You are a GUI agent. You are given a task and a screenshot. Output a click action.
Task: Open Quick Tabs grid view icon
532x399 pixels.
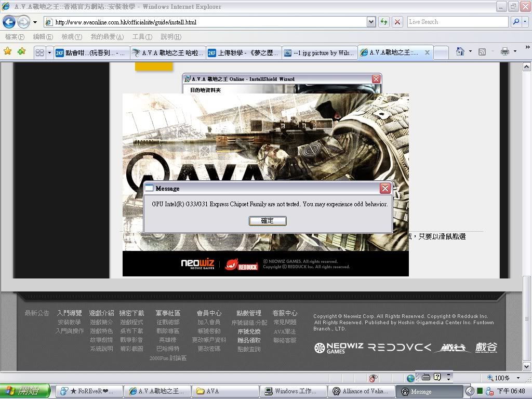coord(39,52)
